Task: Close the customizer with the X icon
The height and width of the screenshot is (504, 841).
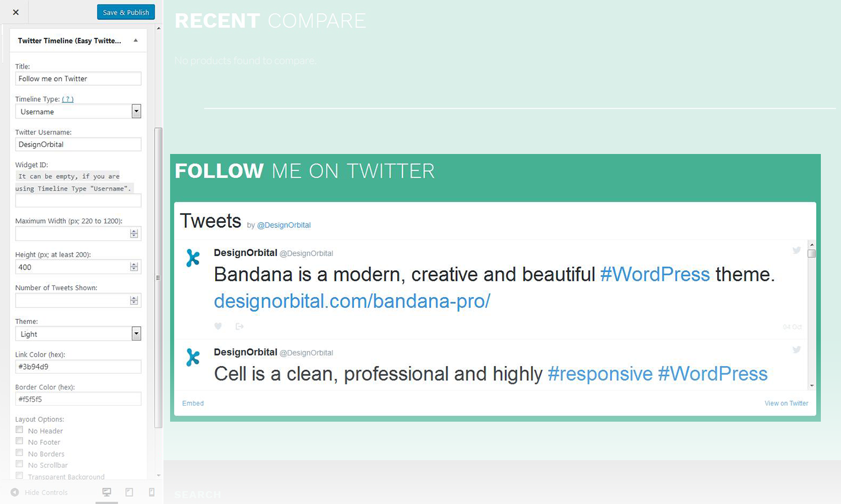Action: pos(16,12)
